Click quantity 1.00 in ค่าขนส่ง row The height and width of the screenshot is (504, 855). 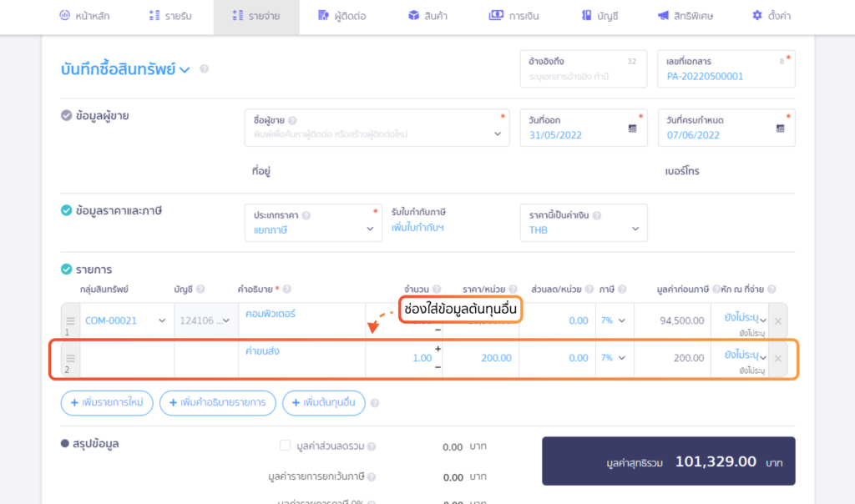(422, 358)
